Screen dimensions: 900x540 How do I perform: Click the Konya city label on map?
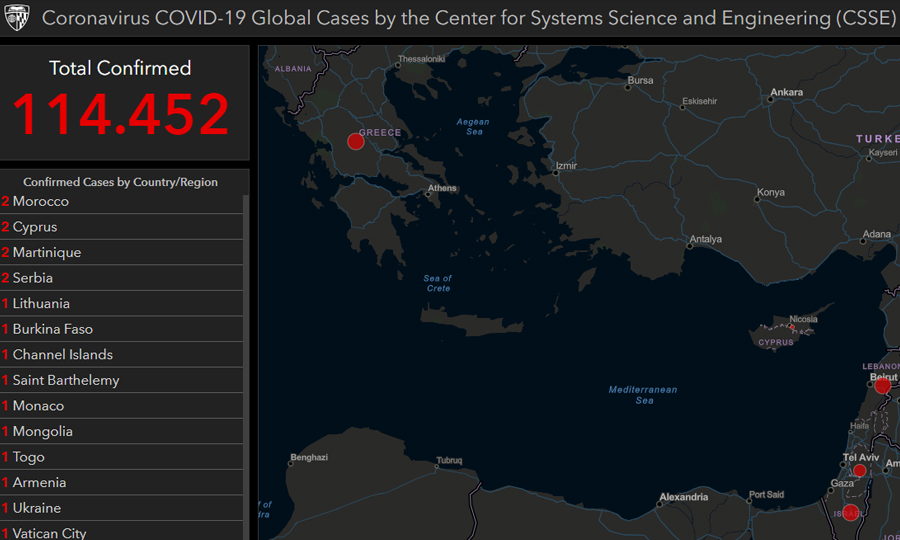coord(770,192)
